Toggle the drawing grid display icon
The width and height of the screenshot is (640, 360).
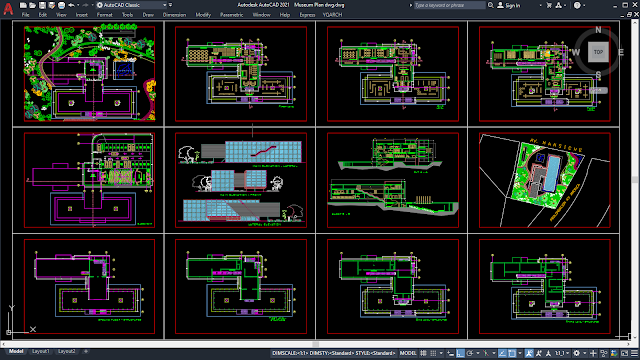pos(423,353)
